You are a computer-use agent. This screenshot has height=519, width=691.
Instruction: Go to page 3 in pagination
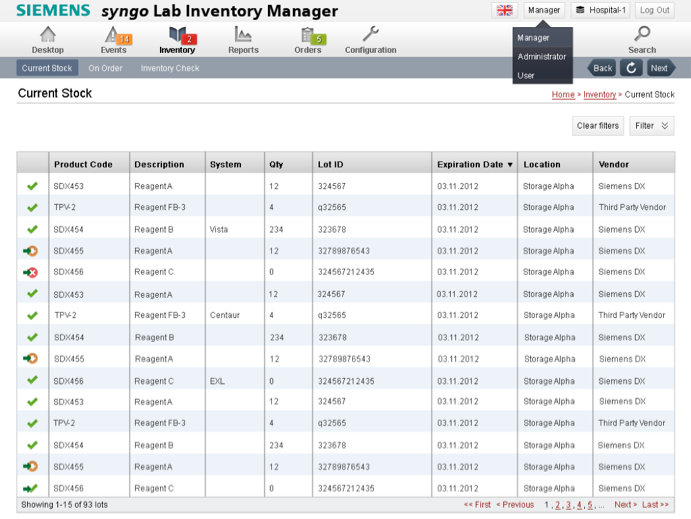(x=568, y=505)
